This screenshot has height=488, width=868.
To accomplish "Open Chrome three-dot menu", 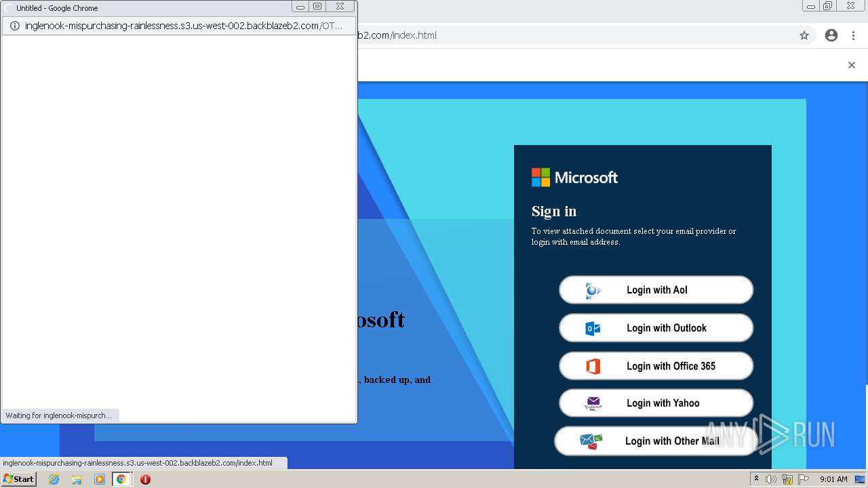I will pyautogui.click(x=854, y=35).
